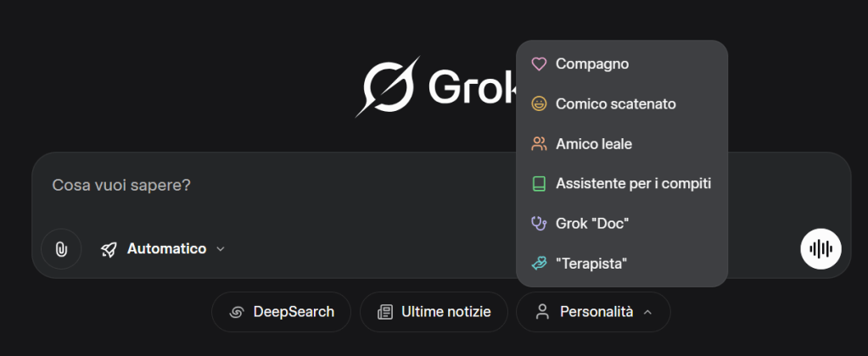Screen dimensions: 868x356
Task: Select Assistente per i compiti option
Action: [x=633, y=184]
